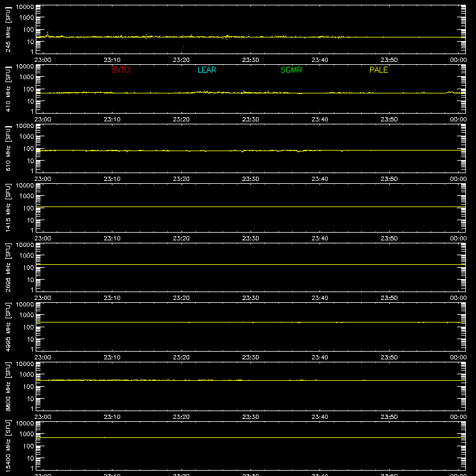Click the 23:00 label under 245 MHz plot
The height and width of the screenshot is (476, 476).
42,60
